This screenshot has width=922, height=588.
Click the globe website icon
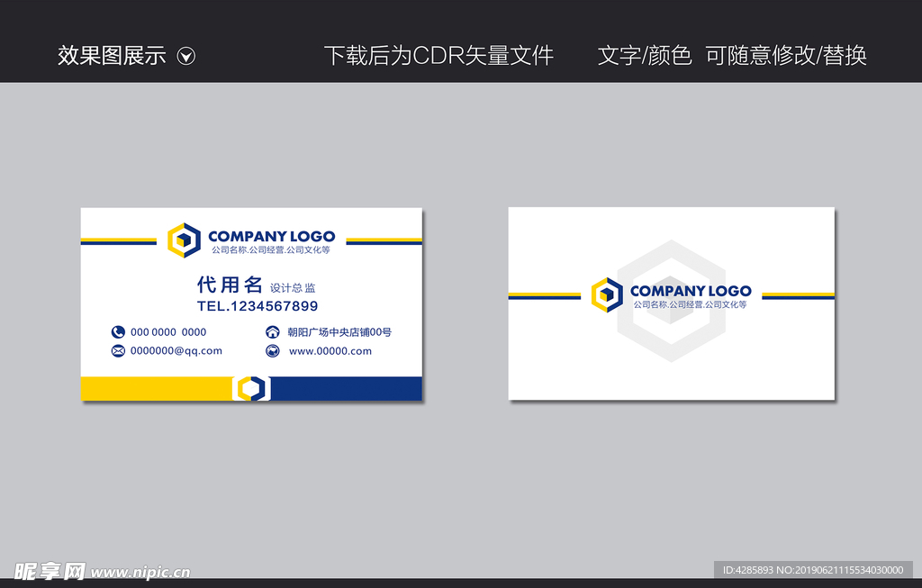pos(273,350)
